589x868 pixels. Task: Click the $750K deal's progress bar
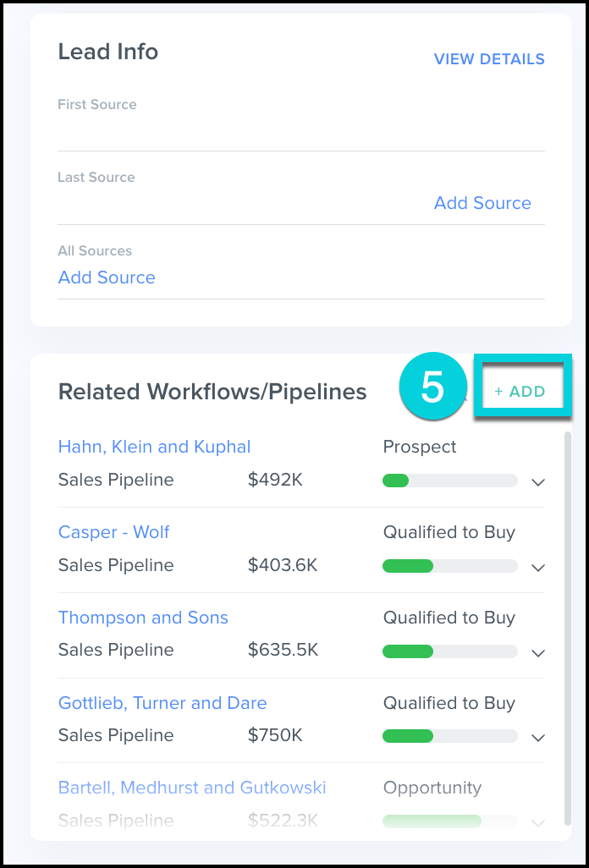(x=449, y=736)
